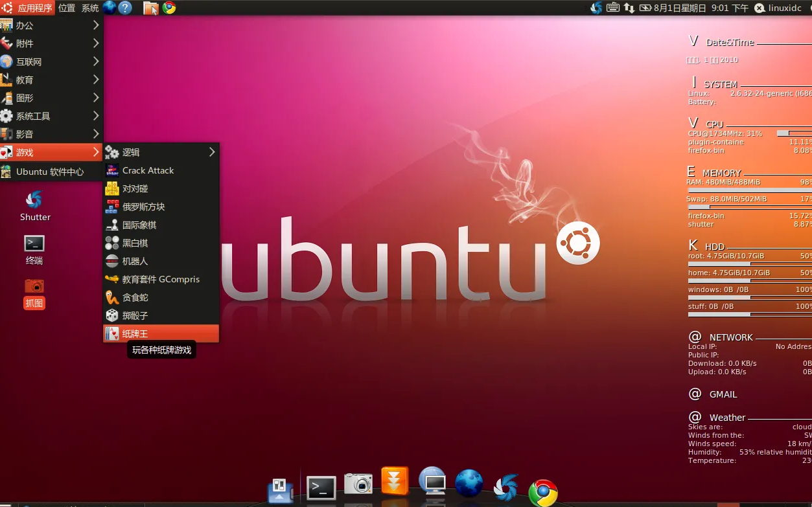This screenshot has height=507, width=812.
Task: Expand the 教育 submenu arrow
Action: click(96, 80)
